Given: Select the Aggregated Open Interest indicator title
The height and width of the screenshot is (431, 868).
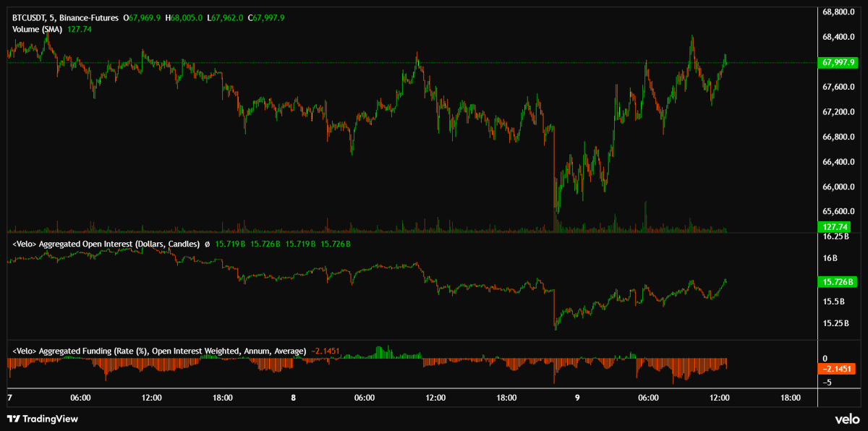Looking at the screenshot, I should 106,244.
